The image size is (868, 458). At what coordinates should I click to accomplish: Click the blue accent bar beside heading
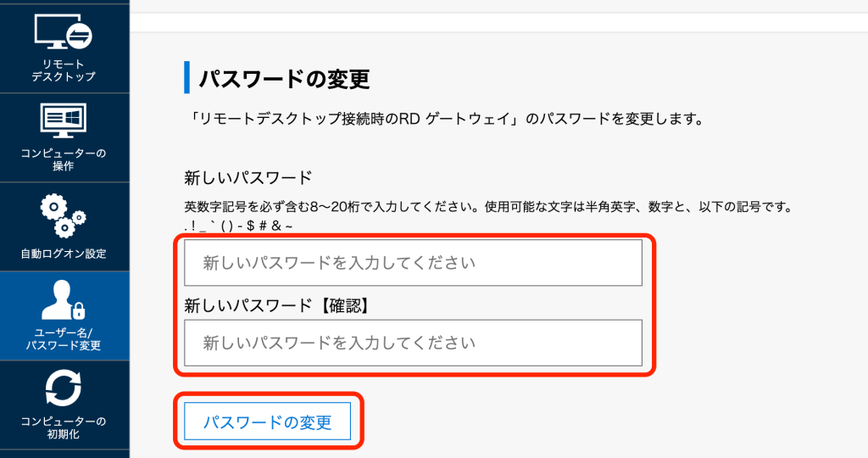[186, 77]
